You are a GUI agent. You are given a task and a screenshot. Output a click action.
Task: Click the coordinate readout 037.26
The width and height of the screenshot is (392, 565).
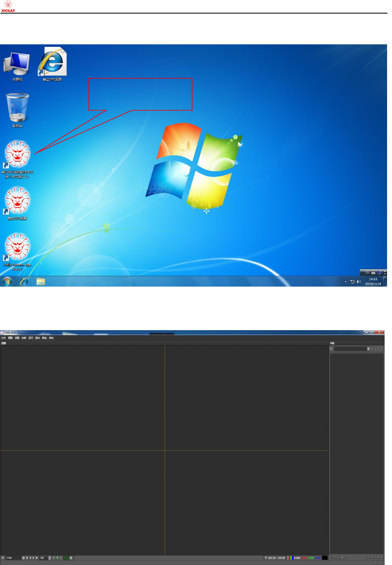[272, 558]
